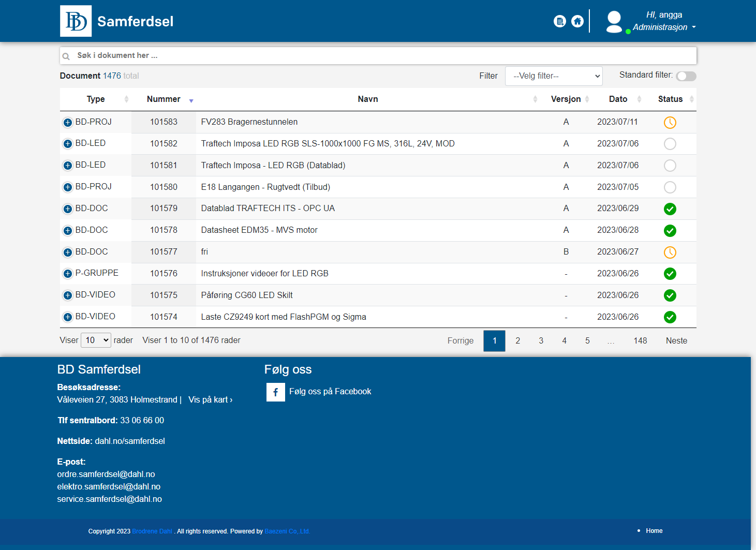
Task: Click the Neste pagination button
Action: click(676, 340)
